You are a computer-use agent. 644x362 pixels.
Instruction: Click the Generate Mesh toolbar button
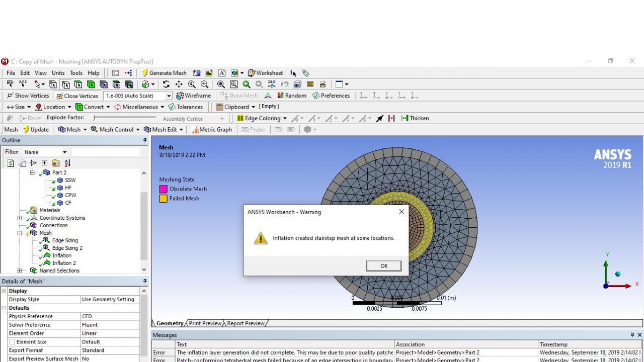(164, 73)
